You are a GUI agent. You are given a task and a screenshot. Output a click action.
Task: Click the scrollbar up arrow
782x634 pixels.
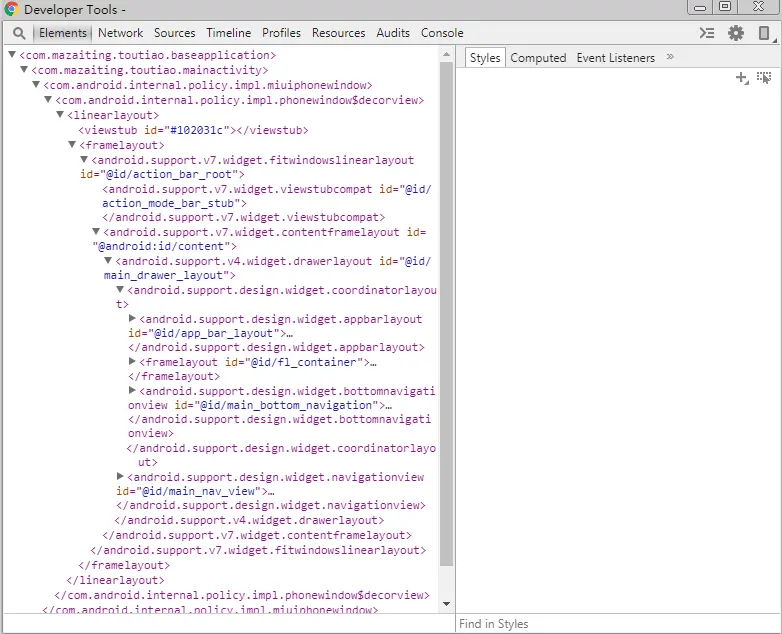pyautogui.click(x=446, y=54)
